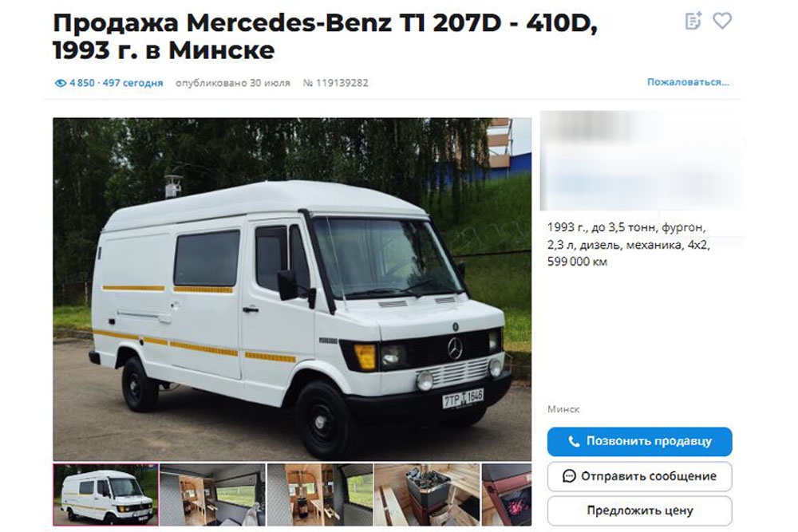Show fourth thumbnail of sauna stove stones
Image resolution: width=798 pixels, height=532 pixels.
[x=427, y=495]
